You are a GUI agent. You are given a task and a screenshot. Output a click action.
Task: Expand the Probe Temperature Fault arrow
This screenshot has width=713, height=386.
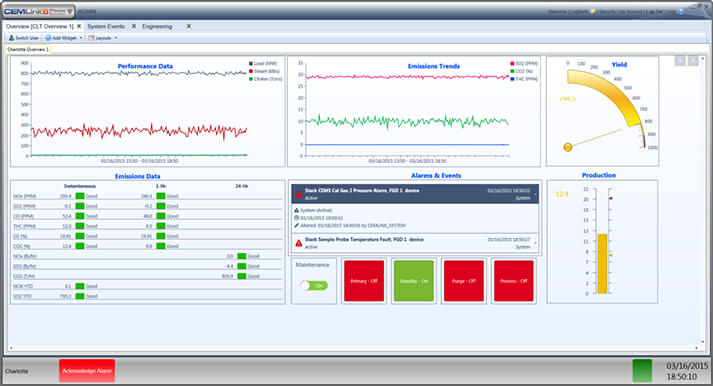[x=535, y=243]
